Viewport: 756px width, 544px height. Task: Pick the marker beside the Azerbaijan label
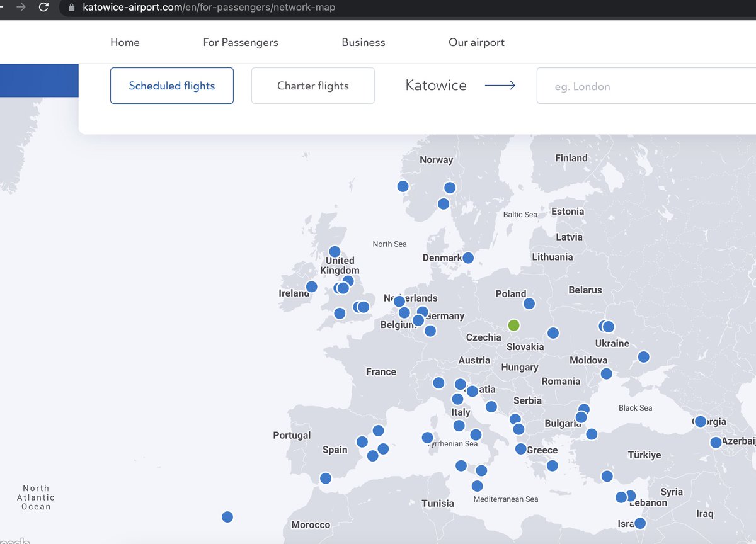[x=716, y=442]
